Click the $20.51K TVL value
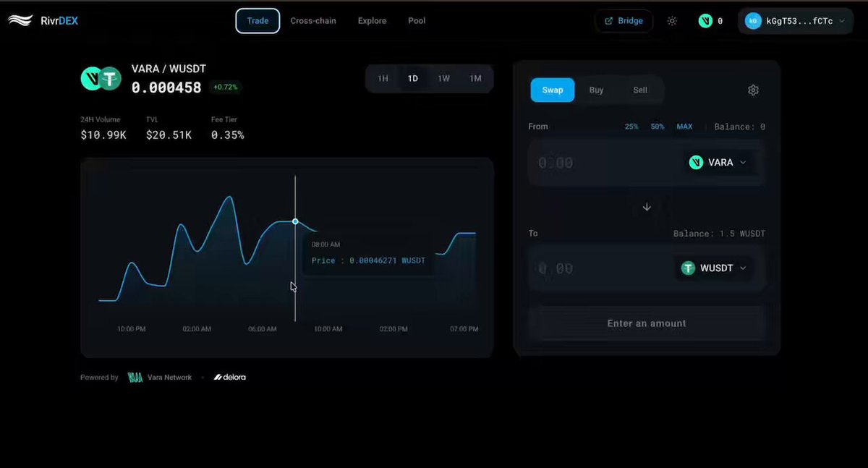Screen dimensions: 868x468 (169, 135)
